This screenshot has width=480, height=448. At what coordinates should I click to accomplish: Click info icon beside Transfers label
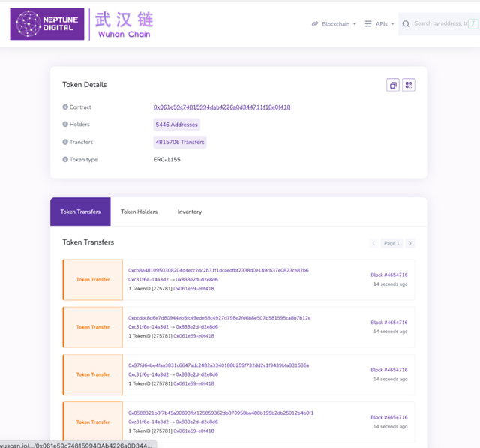pos(65,142)
